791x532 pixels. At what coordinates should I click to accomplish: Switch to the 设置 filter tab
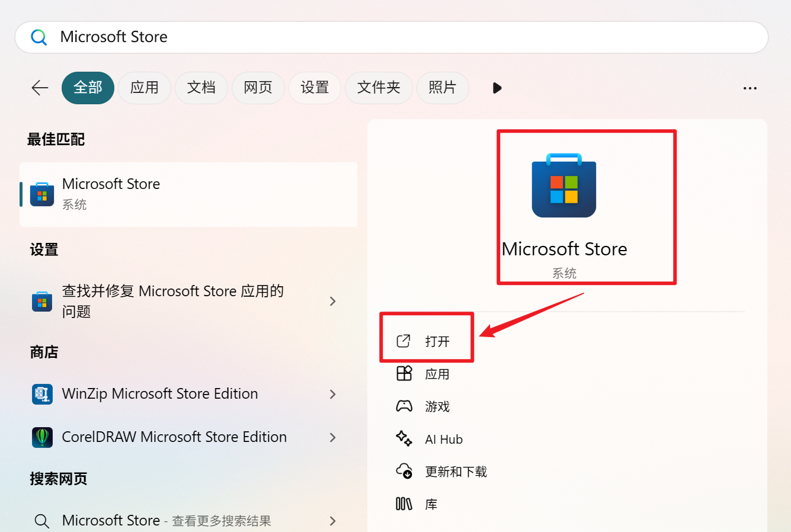(x=315, y=88)
